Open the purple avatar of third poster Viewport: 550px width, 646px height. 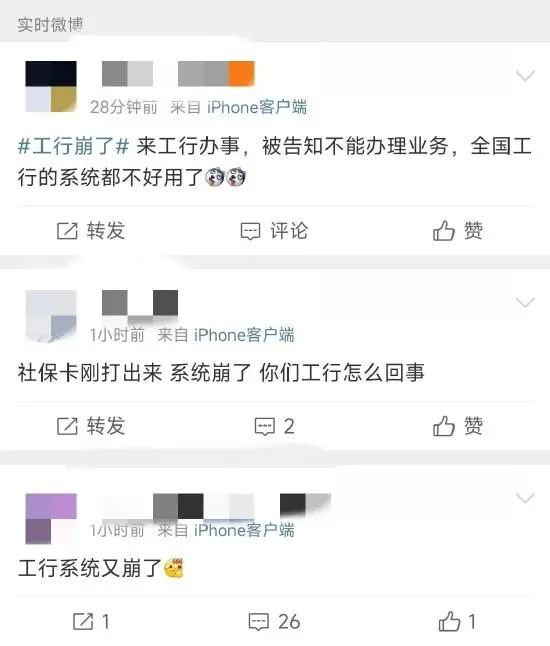(51, 519)
